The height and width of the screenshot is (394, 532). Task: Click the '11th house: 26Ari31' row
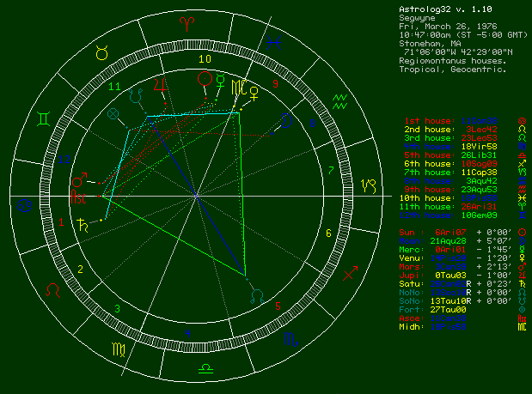[465, 207]
